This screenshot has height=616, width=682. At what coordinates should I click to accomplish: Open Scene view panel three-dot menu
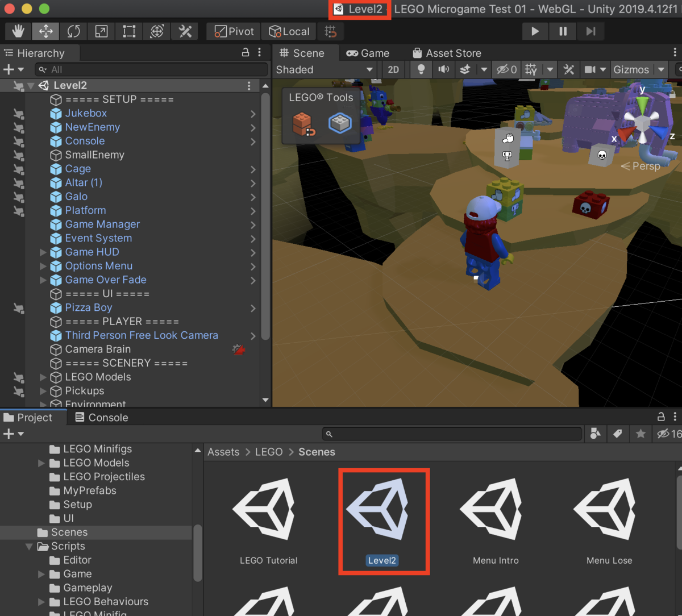pyautogui.click(x=675, y=53)
